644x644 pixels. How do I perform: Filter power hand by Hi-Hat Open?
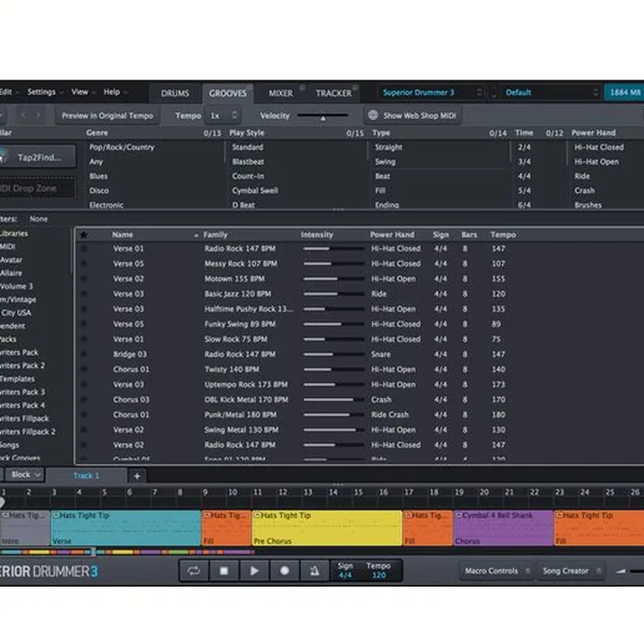coord(597,162)
